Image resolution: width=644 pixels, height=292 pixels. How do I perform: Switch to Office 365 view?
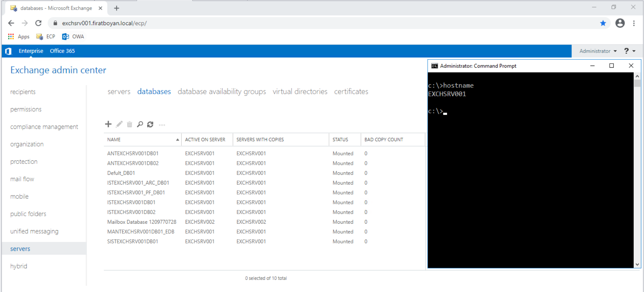pos(62,51)
